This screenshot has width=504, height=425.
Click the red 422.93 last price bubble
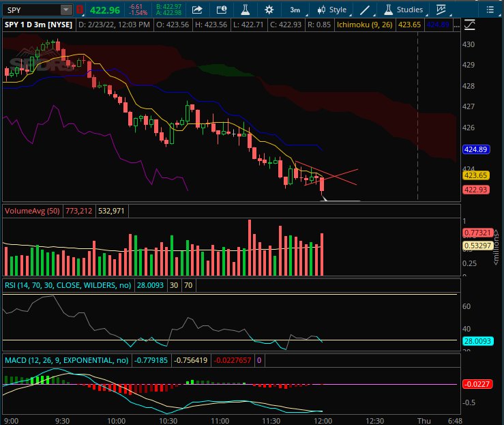(x=476, y=190)
